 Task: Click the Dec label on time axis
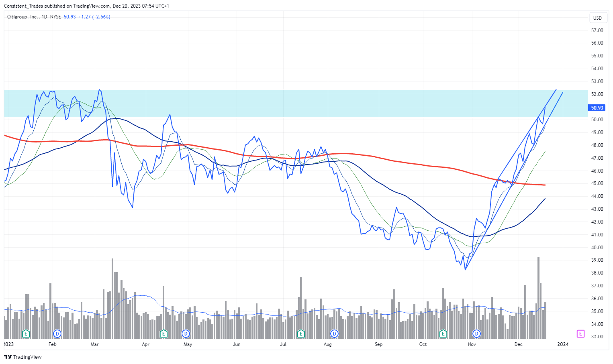pos(519,344)
